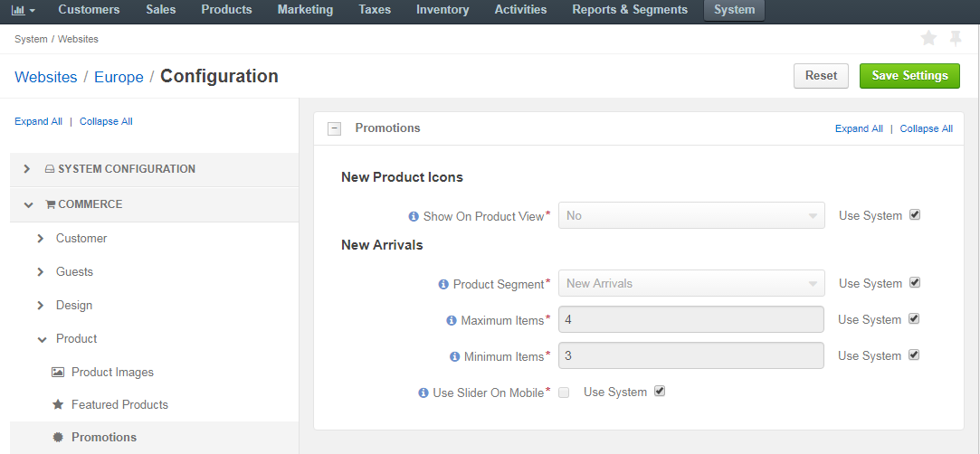The height and width of the screenshot is (454, 980).
Task: Uncheck Use System for Show On Product View
Action: pyautogui.click(x=915, y=215)
